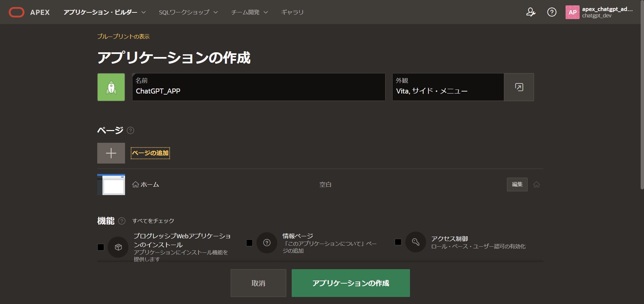Click ページの追加 link
Viewport: 644px width, 304px height.
click(x=150, y=153)
